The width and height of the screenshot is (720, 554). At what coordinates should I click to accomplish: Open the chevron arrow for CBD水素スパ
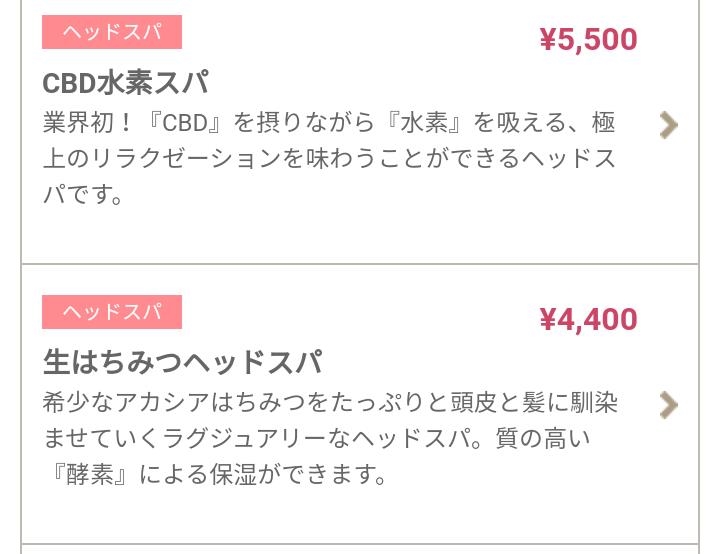[x=669, y=125]
